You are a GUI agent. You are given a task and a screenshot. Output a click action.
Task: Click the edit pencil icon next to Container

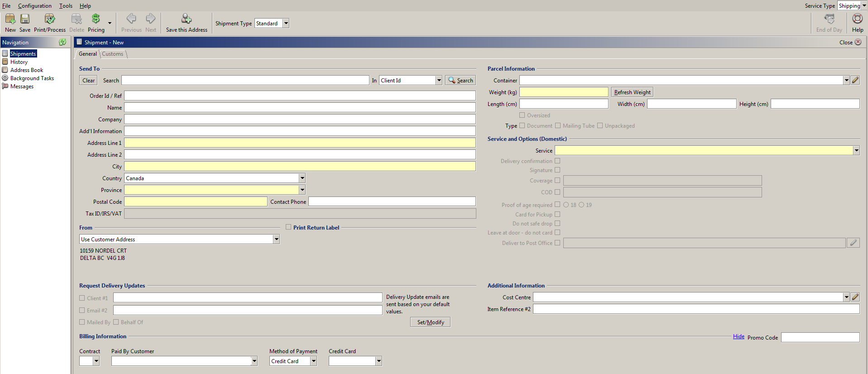click(855, 80)
